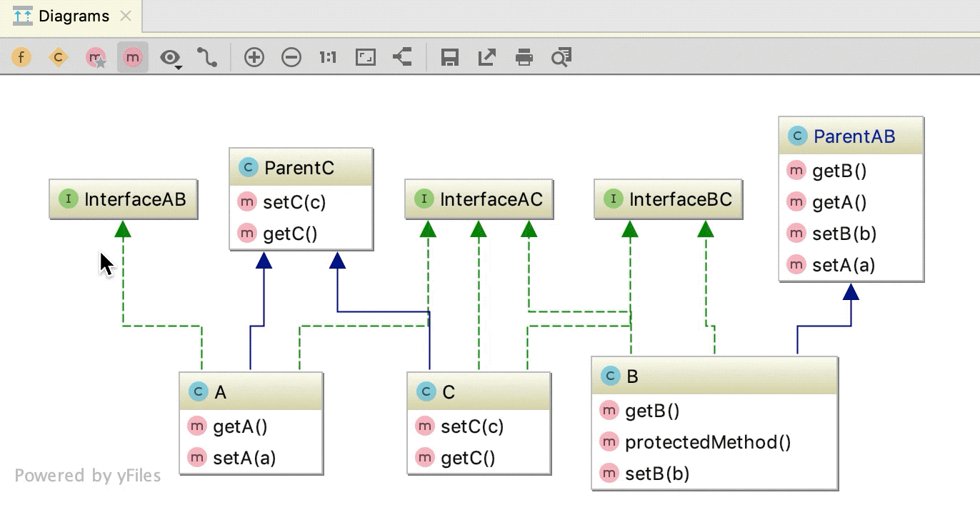Toggle Show Constructors visibility

[58, 56]
